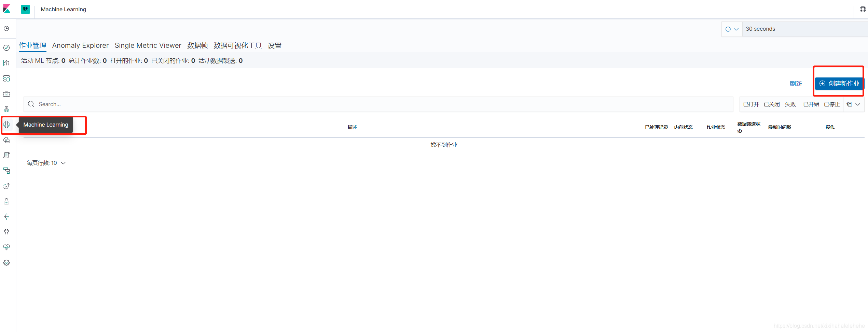Open Infrastructure from the sidebar
The height and width of the screenshot is (332, 868).
coord(6,140)
